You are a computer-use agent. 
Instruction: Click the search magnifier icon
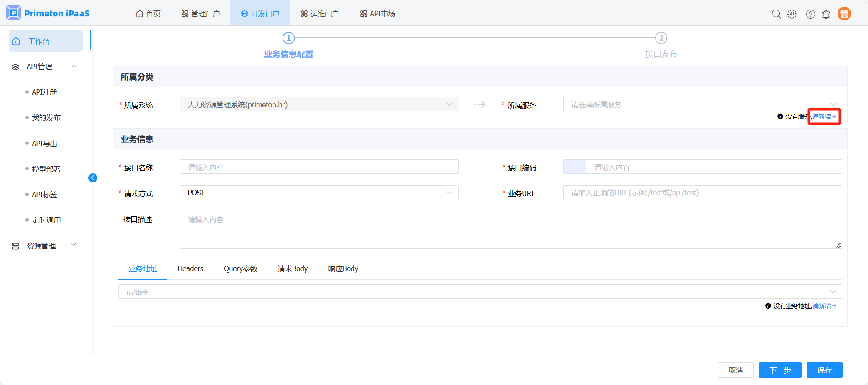pos(776,14)
